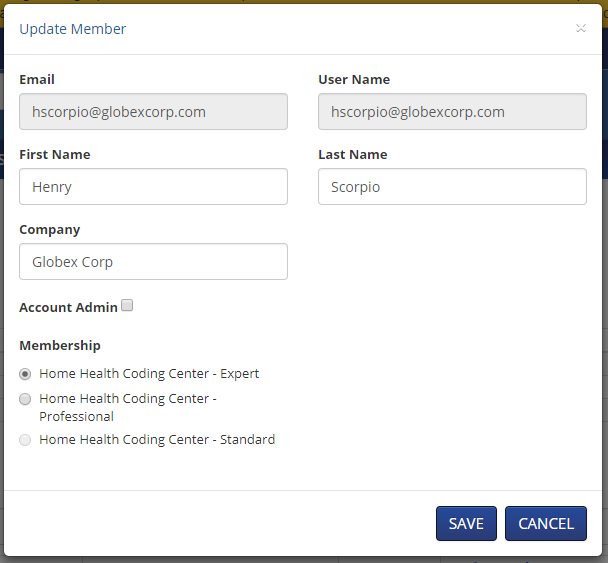The height and width of the screenshot is (563, 608).
Task: Close the Update Member dialog with X
Action: point(580,28)
